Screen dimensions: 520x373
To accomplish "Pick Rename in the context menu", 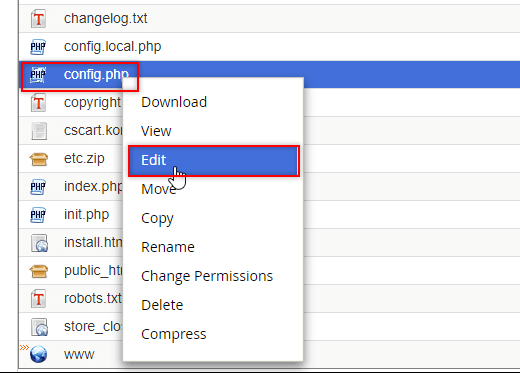I will point(168,247).
